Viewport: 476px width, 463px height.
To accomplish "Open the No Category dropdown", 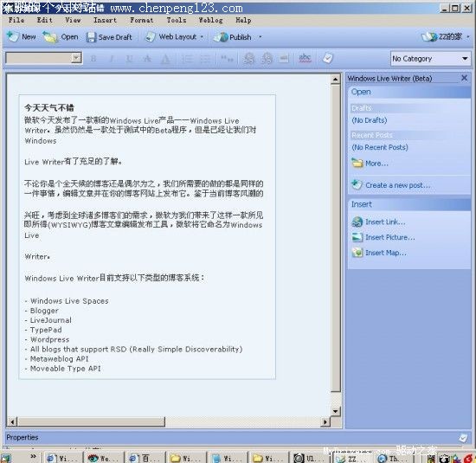I will (x=430, y=59).
